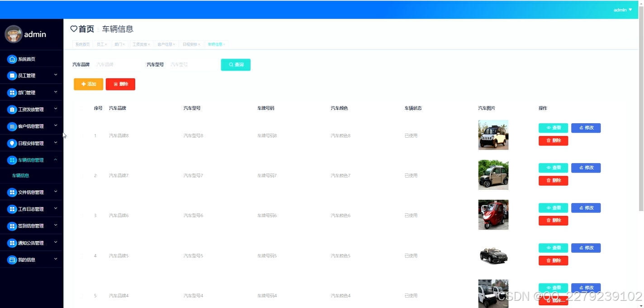Screen dimensions: 644x308
Task: Click the 车辆信息管理 sidebar icon
Action: 12,159
